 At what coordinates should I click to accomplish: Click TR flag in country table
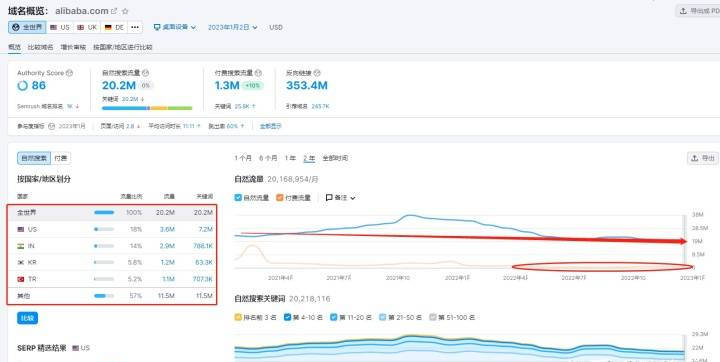[21, 279]
